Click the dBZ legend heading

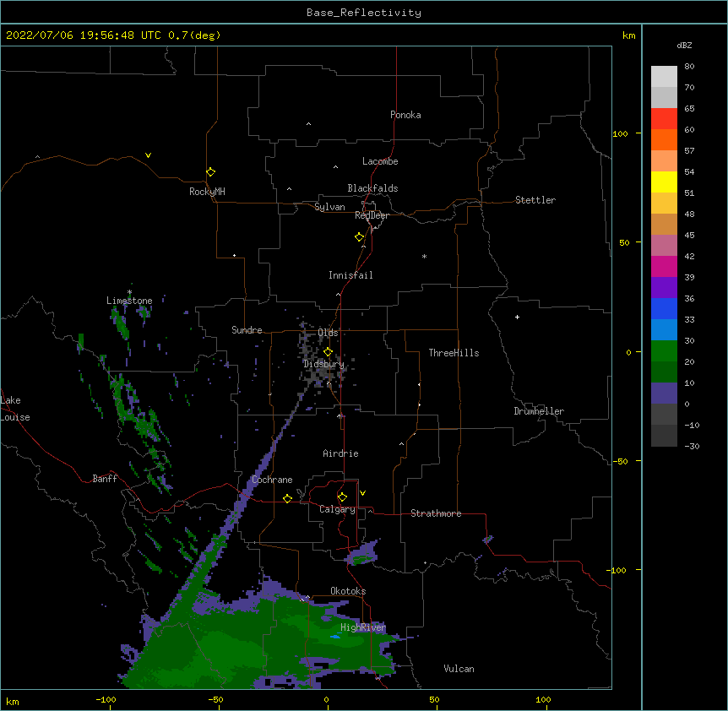click(x=684, y=45)
